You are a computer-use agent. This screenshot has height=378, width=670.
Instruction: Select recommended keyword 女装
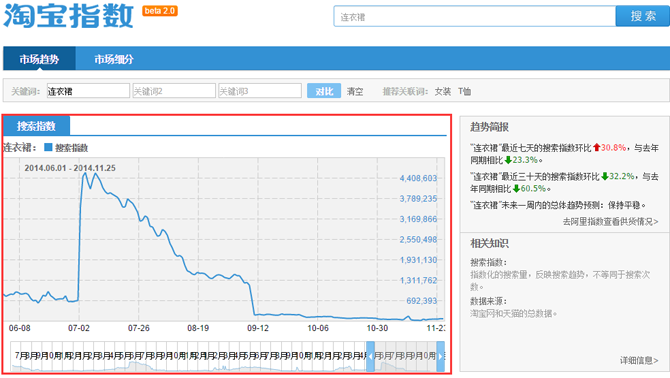pyautogui.click(x=443, y=91)
